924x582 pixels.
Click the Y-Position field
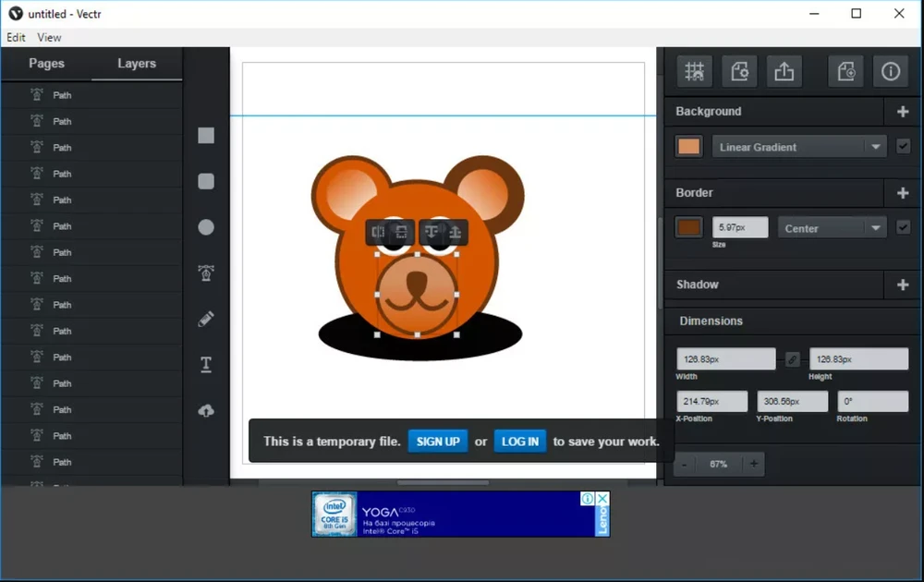tap(792, 401)
